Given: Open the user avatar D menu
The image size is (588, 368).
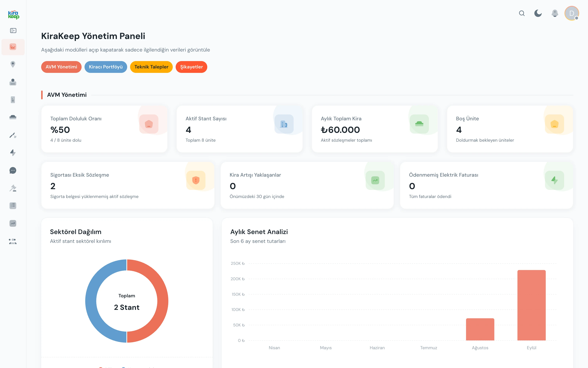Looking at the screenshot, I should (571, 13).
